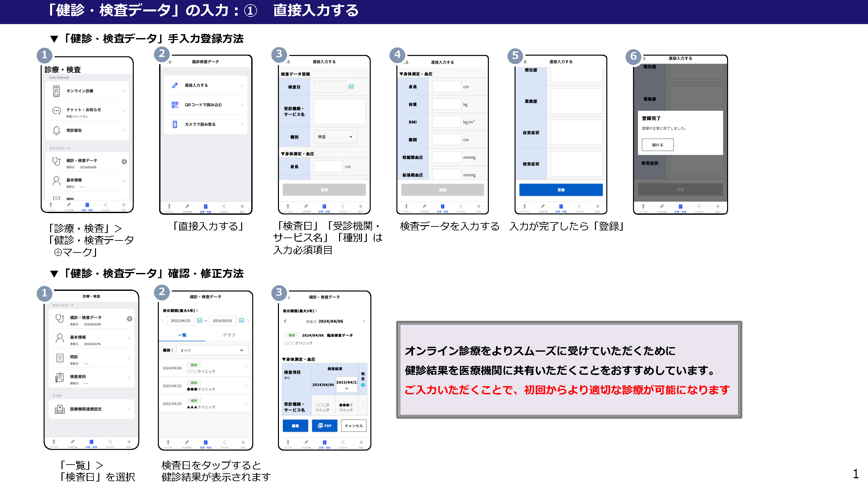Tap the 医療機関連携設定 hospital icon
This screenshot has width=868, height=488.
coord(60,409)
